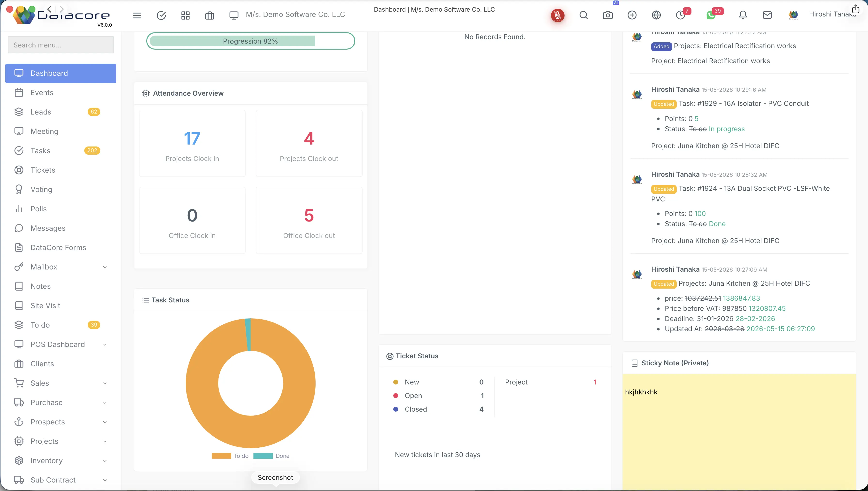Image resolution: width=868 pixels, height=491 pixels.
Task: Click the Progression 82% progress bar
Action: [251, 41]
